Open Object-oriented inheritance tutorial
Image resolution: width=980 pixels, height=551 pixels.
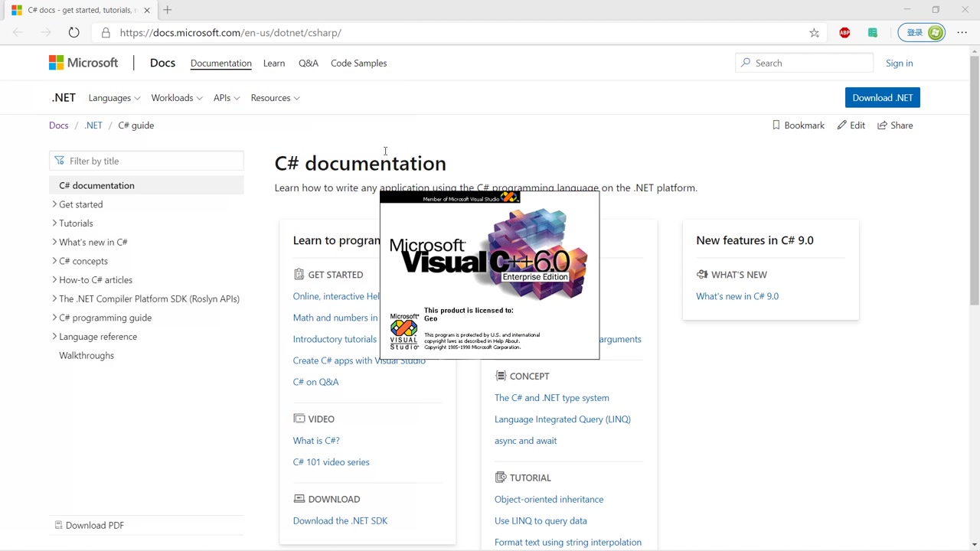coord(549,500)
